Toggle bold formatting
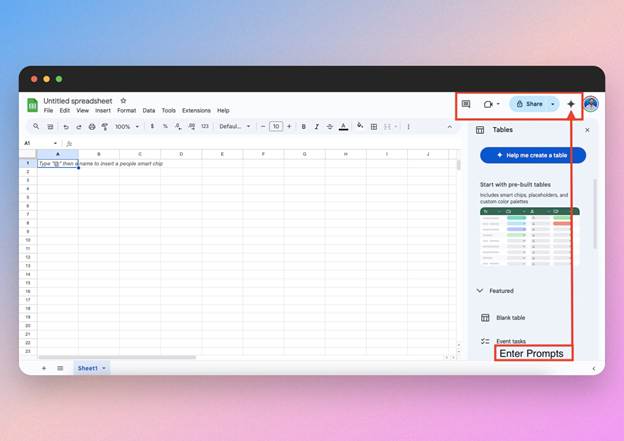The height and width of the screenshot is (441, 624). point(303,127)
